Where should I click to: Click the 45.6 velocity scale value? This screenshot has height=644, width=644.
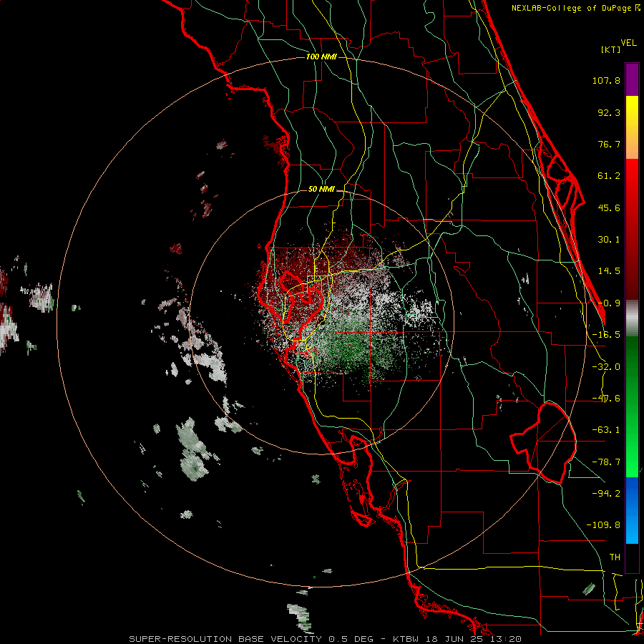609,208
